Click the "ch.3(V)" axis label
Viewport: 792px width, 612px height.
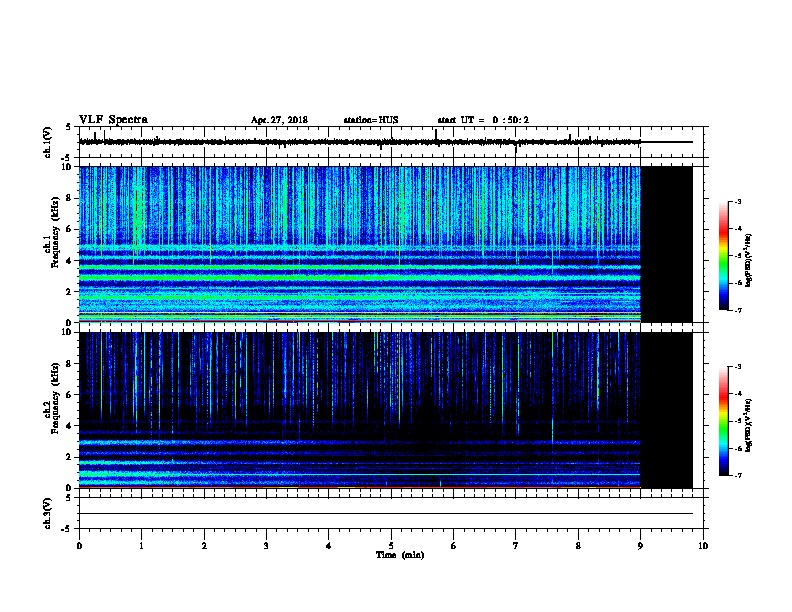point(47,513)
